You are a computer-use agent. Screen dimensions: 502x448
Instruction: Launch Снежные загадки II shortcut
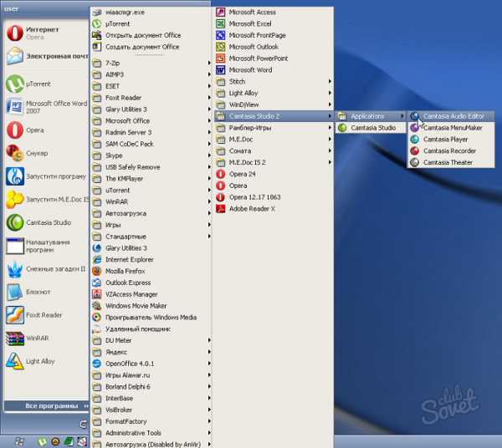click(46, 269)
